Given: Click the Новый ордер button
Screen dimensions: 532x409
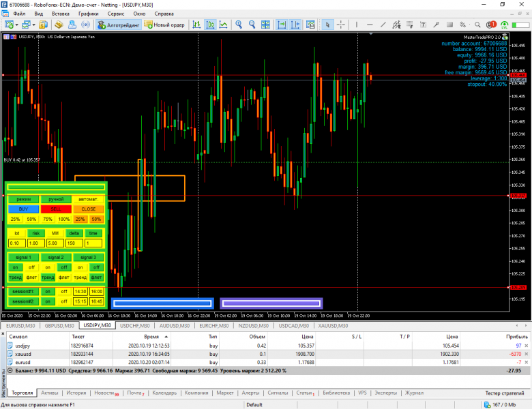Looking at the screenshot, I should click(164, 25).
